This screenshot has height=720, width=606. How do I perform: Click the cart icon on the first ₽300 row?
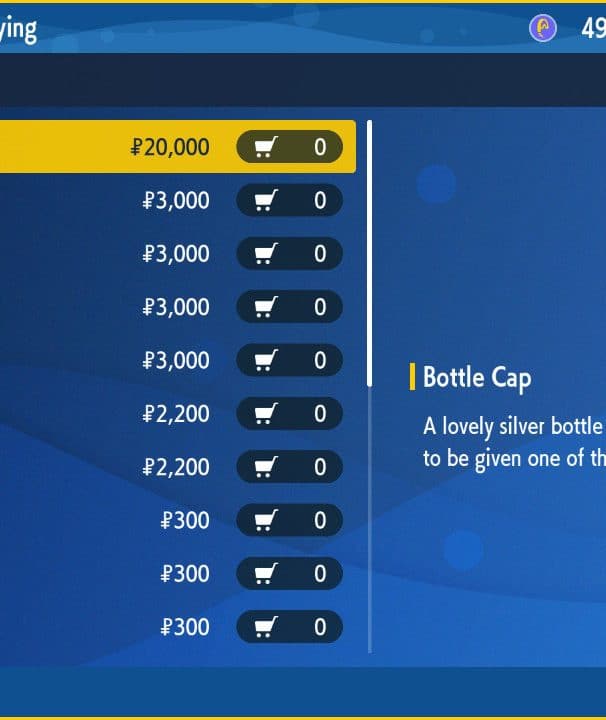click(x=266, y=520)
